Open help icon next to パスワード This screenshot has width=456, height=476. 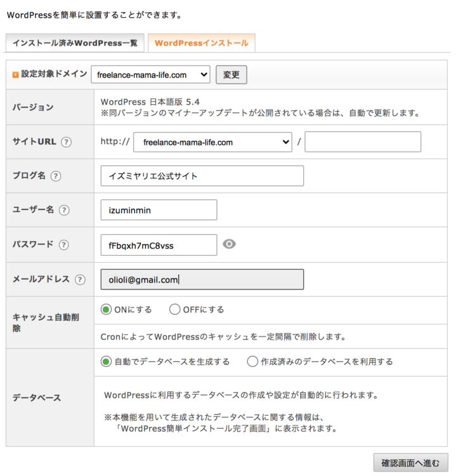(x=63, y=245)
